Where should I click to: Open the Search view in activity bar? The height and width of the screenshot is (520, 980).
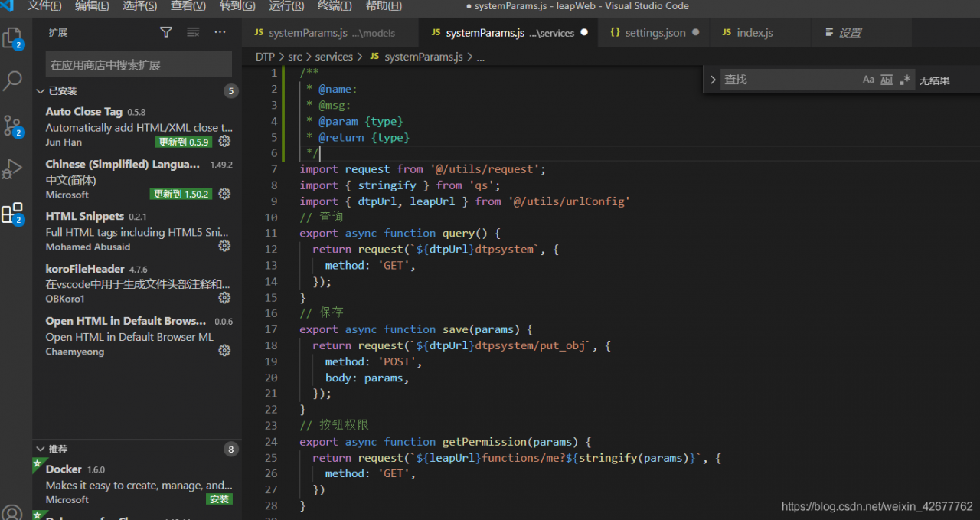13,81
